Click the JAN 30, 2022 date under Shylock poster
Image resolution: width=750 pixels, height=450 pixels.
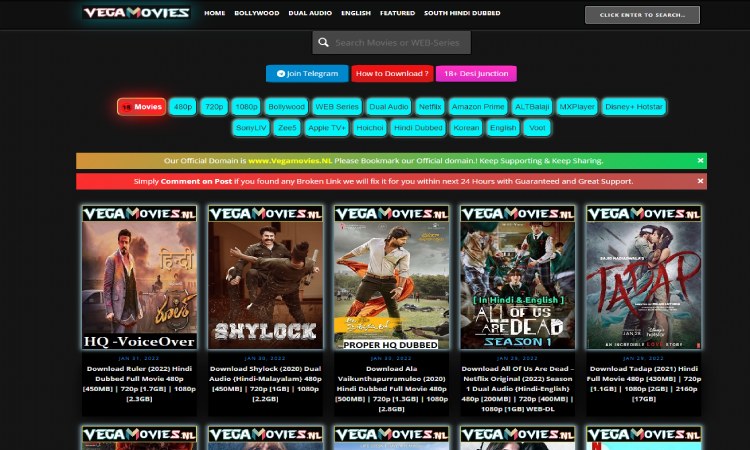[265, 358]
